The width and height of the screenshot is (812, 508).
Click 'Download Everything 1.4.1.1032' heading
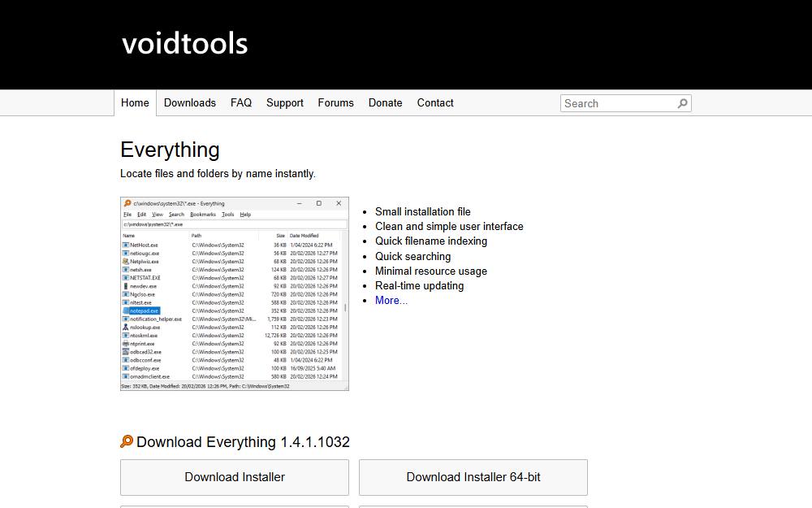(243, 441)
